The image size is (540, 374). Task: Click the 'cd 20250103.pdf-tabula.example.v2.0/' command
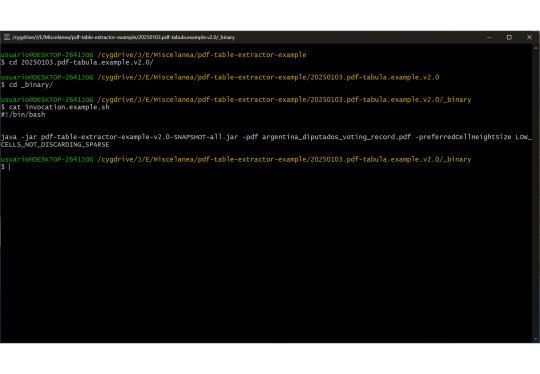click(81, 62)
